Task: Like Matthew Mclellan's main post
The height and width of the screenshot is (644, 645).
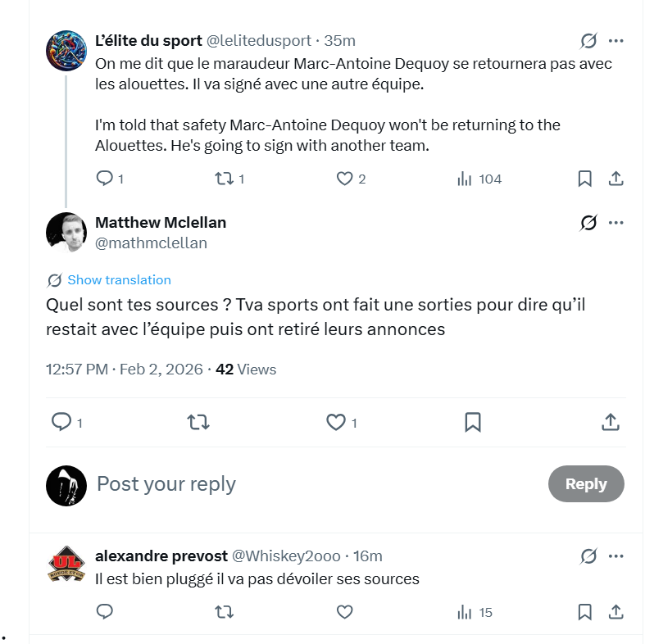Action: click(336, 422)
